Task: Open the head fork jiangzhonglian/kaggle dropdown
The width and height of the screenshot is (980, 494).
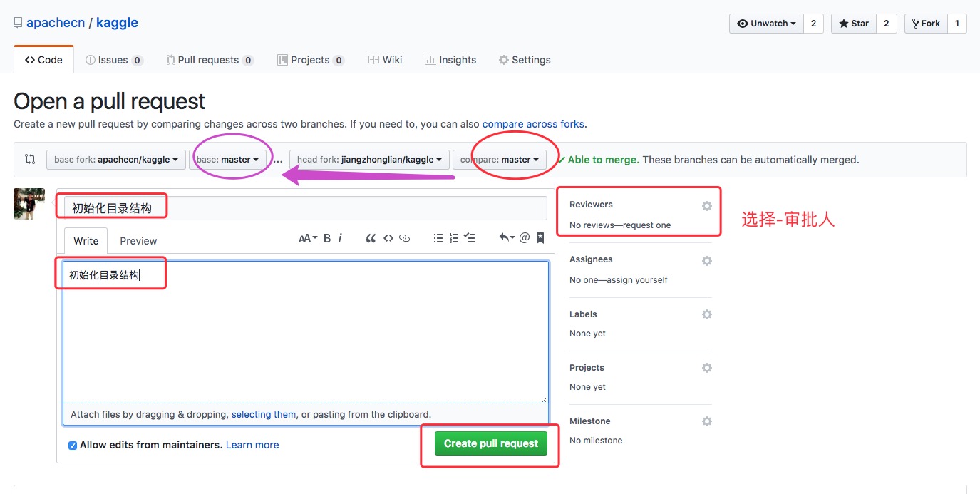Action: [x=369, y=160]
